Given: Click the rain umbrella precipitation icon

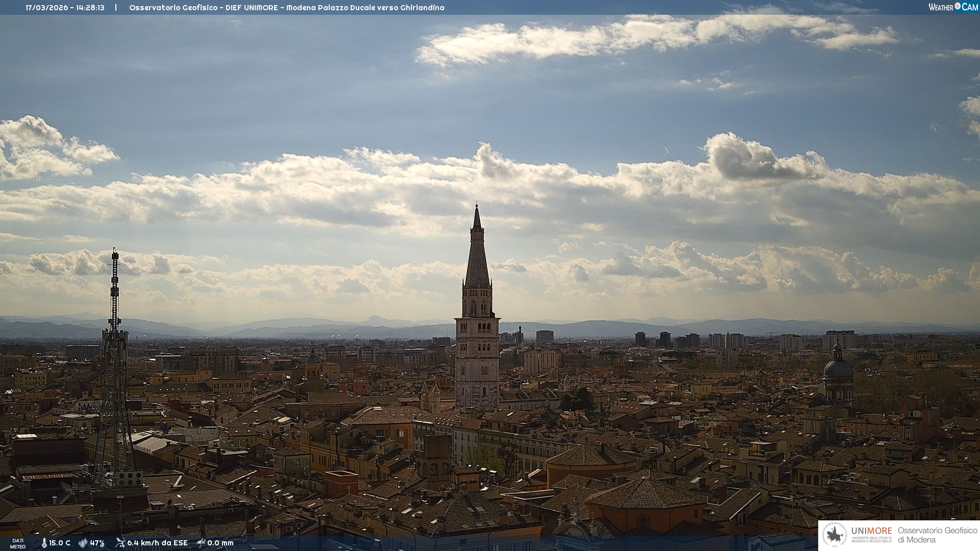Looking at the screenshot, I should click(201, 543).
